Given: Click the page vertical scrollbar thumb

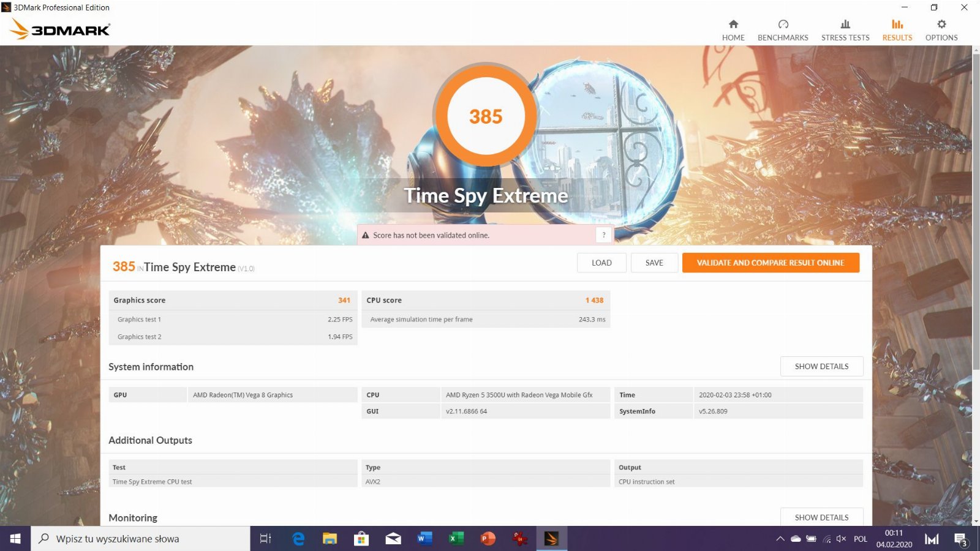Looking at the screenshot, I should [976, 211].
